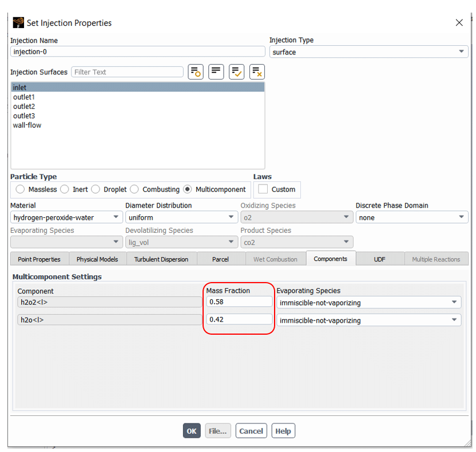Click the h2o2 Mass Fraction field
This screenshot has height=452, width=476.
click(x=239, y=302)
